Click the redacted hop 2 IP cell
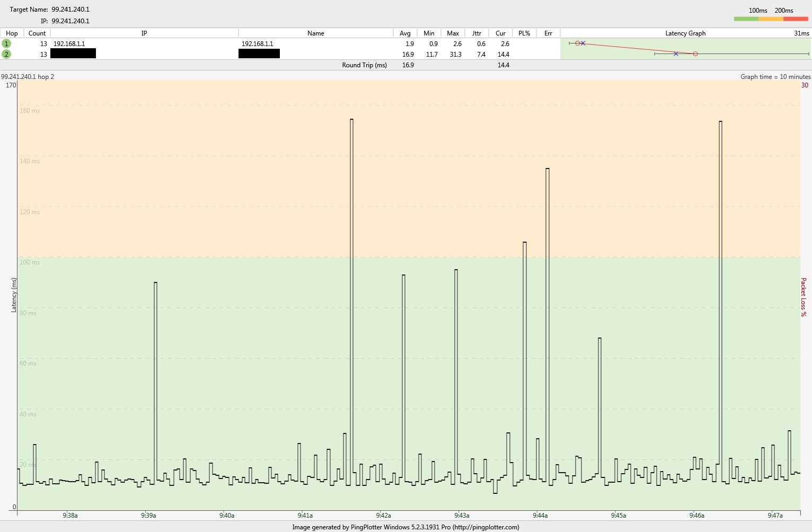812x532 pixels. 73,54
